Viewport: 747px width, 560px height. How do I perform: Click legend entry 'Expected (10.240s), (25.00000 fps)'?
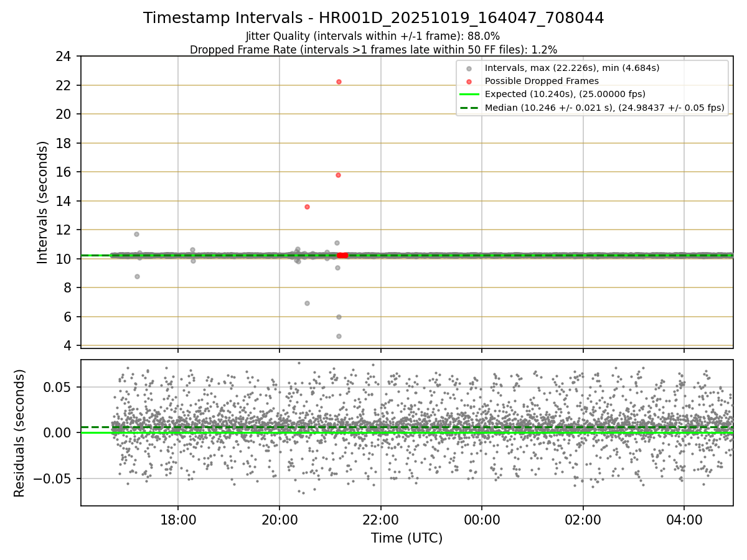pos(565,94)
